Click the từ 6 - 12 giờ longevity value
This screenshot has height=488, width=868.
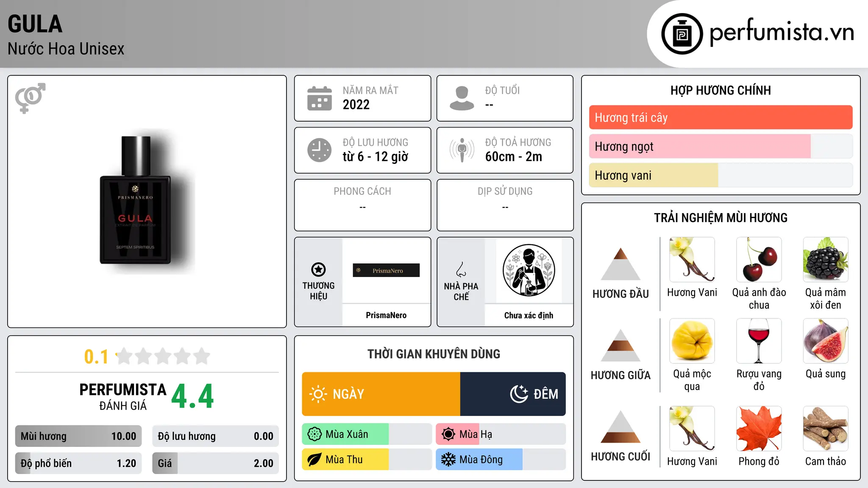click(x=376, y=157)
